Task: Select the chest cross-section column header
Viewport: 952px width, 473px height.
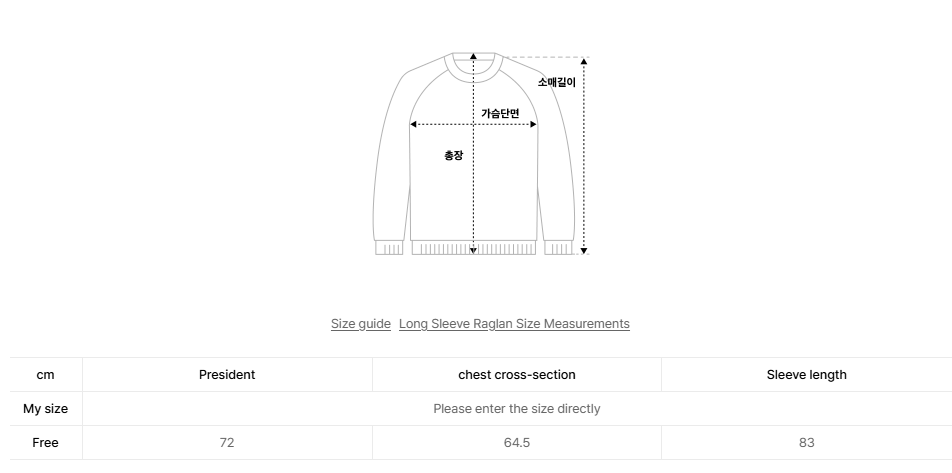Action: (516, 375)
